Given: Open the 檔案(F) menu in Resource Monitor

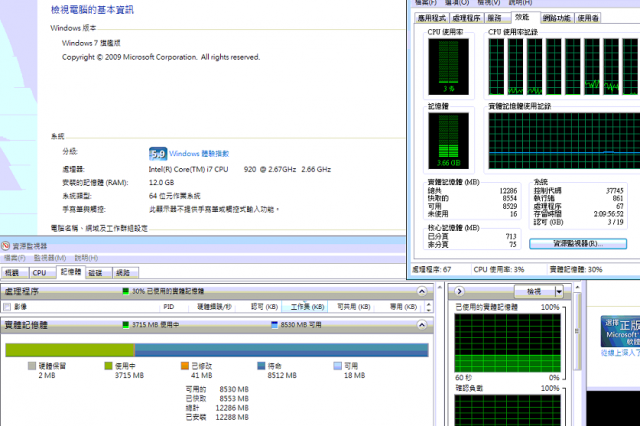Looking at the screenshot, I should 14,258.
